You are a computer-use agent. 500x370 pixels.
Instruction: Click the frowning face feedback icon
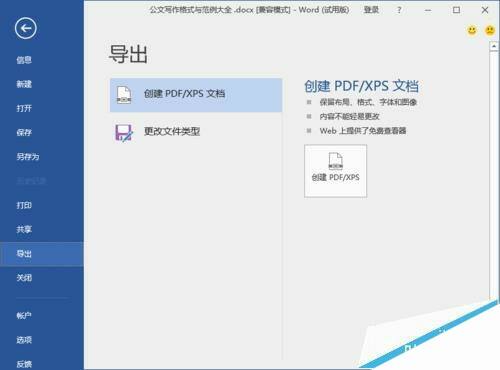click(490, 30)
